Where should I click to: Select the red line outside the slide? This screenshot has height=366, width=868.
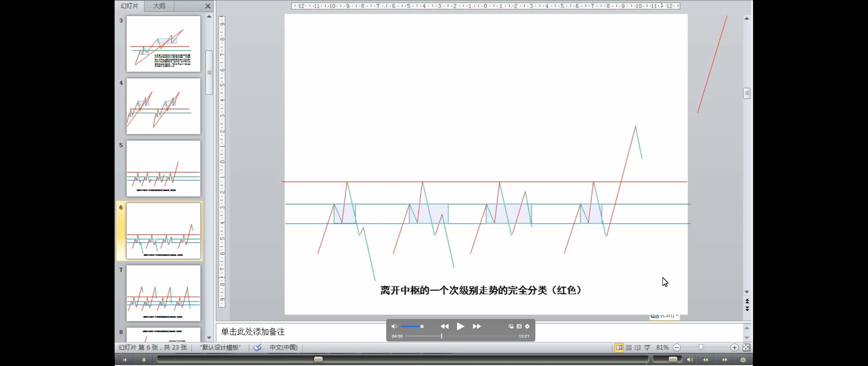point(712,64)
